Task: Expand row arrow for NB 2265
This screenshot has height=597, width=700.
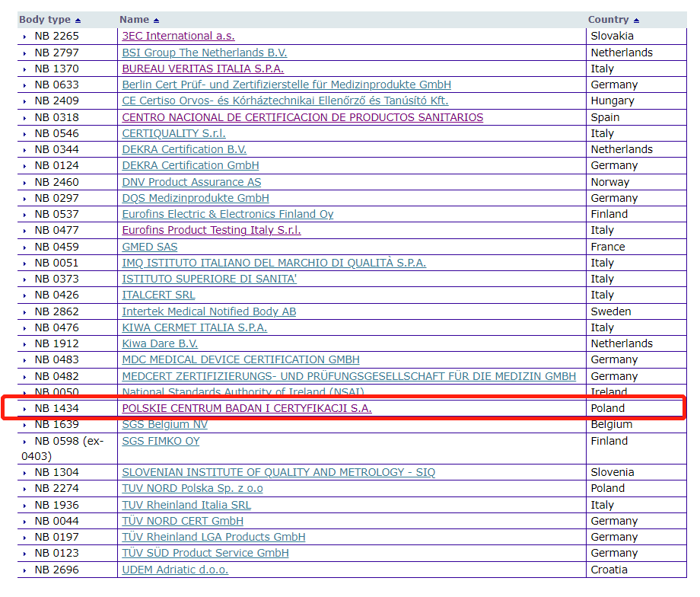Action: [24, 37]
